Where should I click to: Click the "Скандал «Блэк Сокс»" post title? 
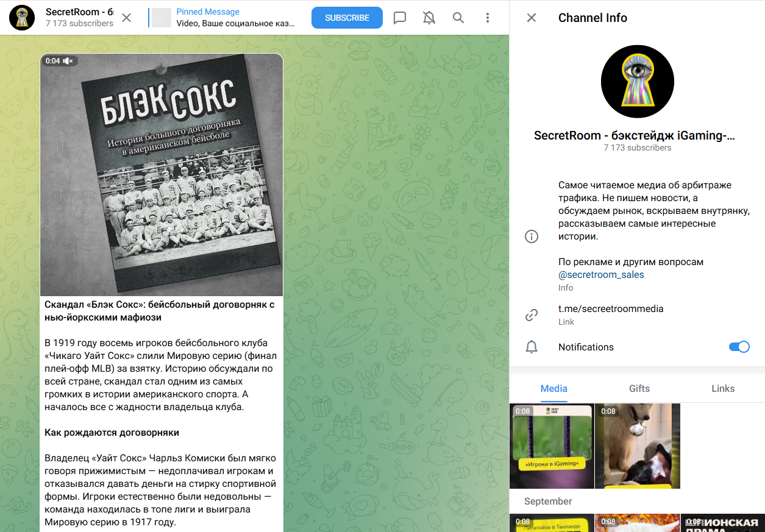[160, 311]
